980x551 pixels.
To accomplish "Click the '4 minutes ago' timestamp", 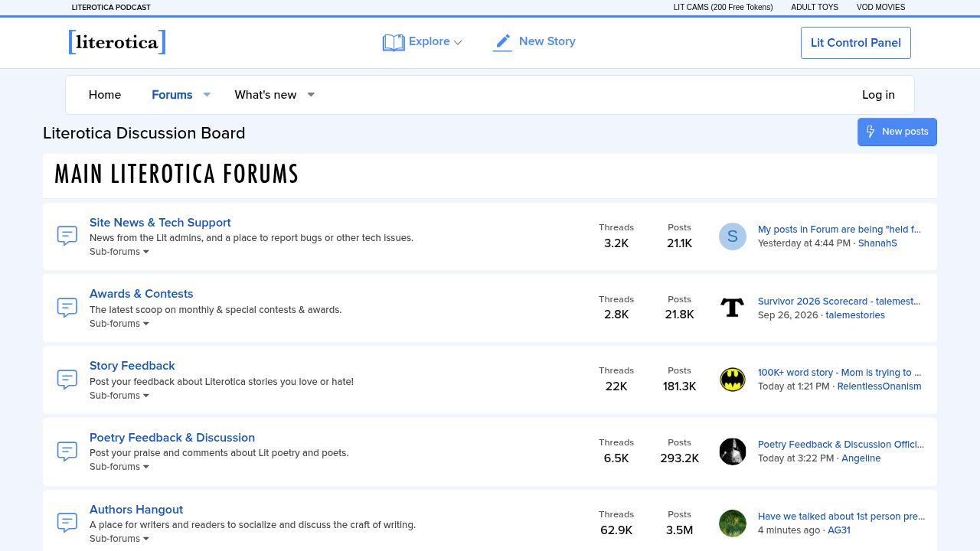I will tap(789, 530).
